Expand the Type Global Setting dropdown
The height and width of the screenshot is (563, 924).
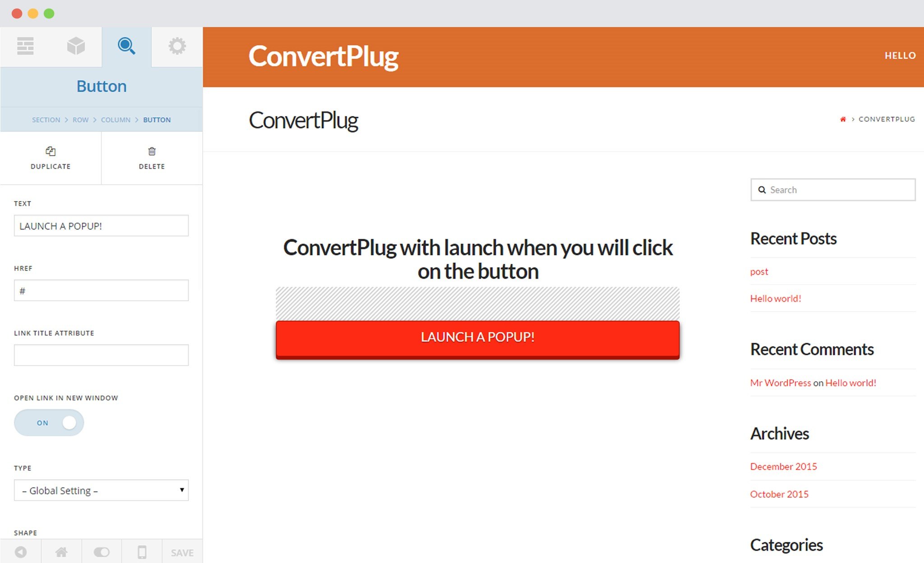pos(101,490)
